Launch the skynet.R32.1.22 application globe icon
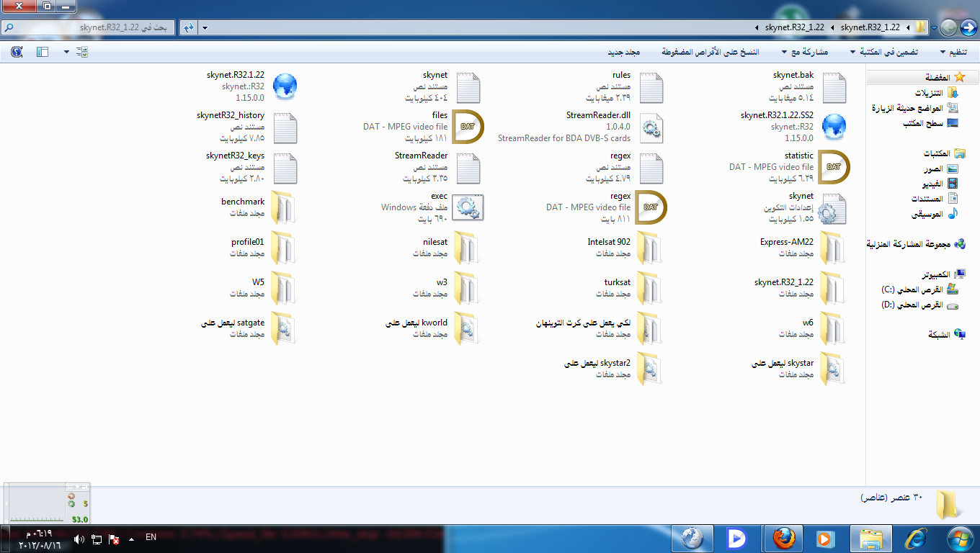Viewport: 980px width, 553px height. (x=284, y=86)
